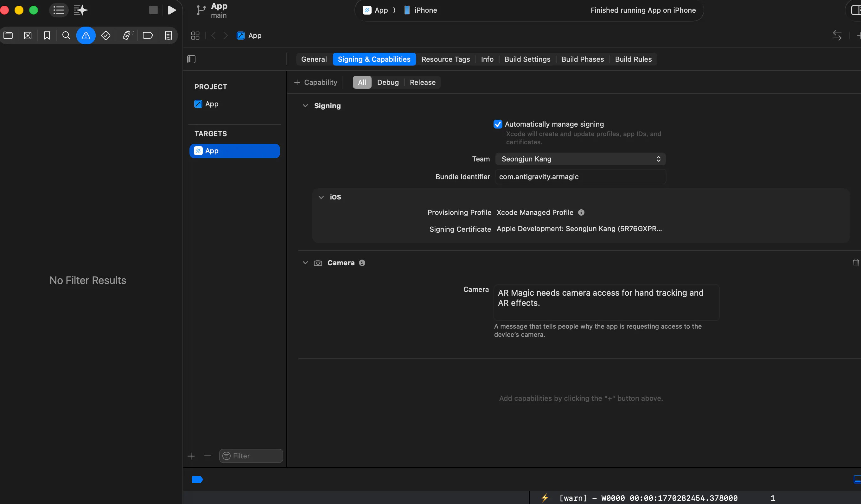Viewport: 861px width, 504px height.
Task: Toggle breakpoints with blue tag icon
Action: point(197,479)
